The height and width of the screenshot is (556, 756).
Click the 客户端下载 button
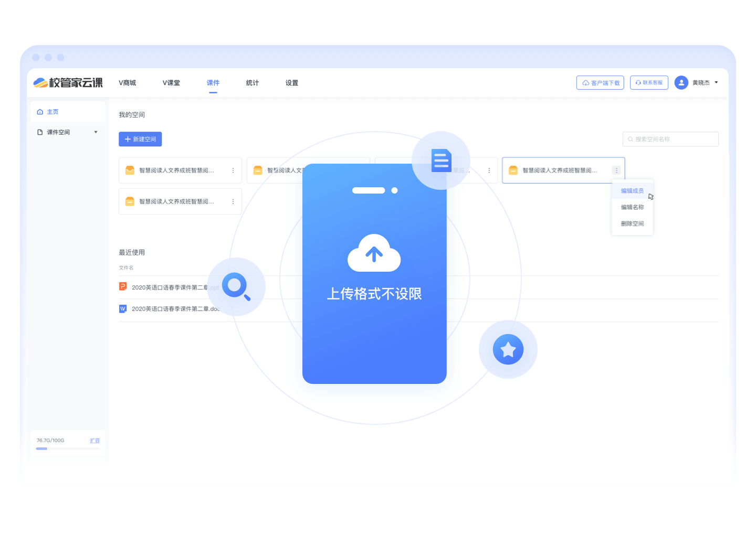(600, 83)
